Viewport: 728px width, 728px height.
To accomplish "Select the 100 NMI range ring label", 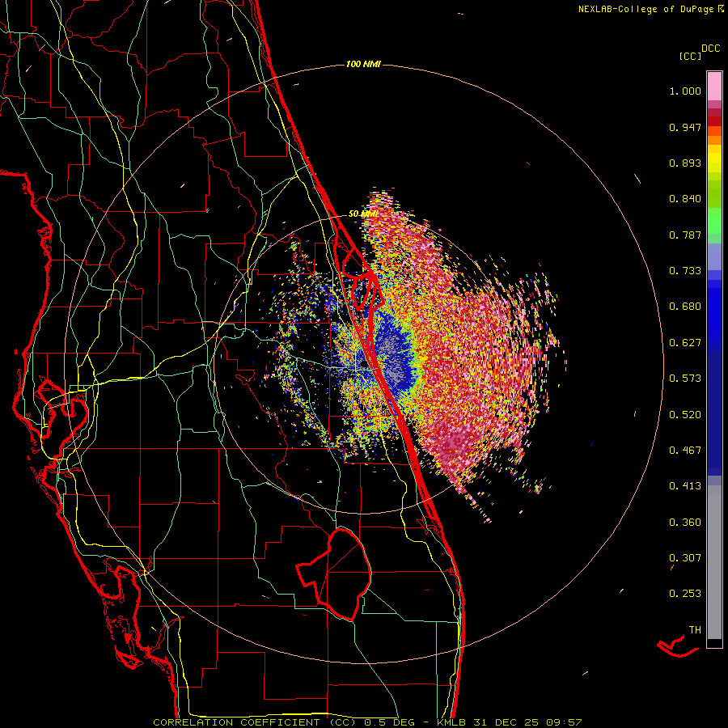I will [x=363, y=64].
